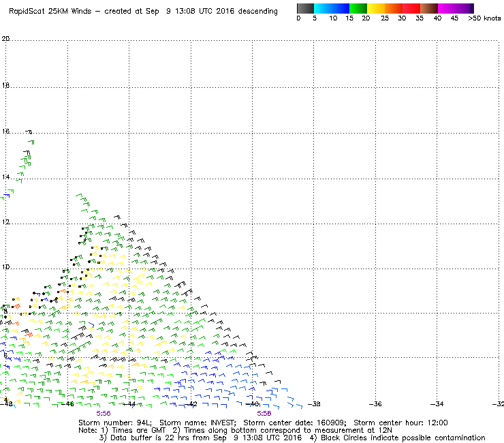Click the 'Storm center hour: 12:00' text

click(x=400, y=423)
